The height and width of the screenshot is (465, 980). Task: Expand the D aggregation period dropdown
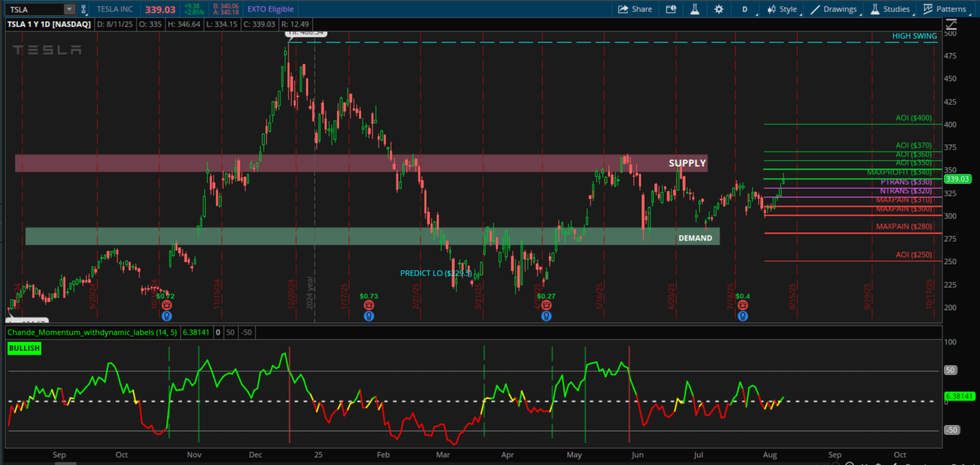click(745, 9)
